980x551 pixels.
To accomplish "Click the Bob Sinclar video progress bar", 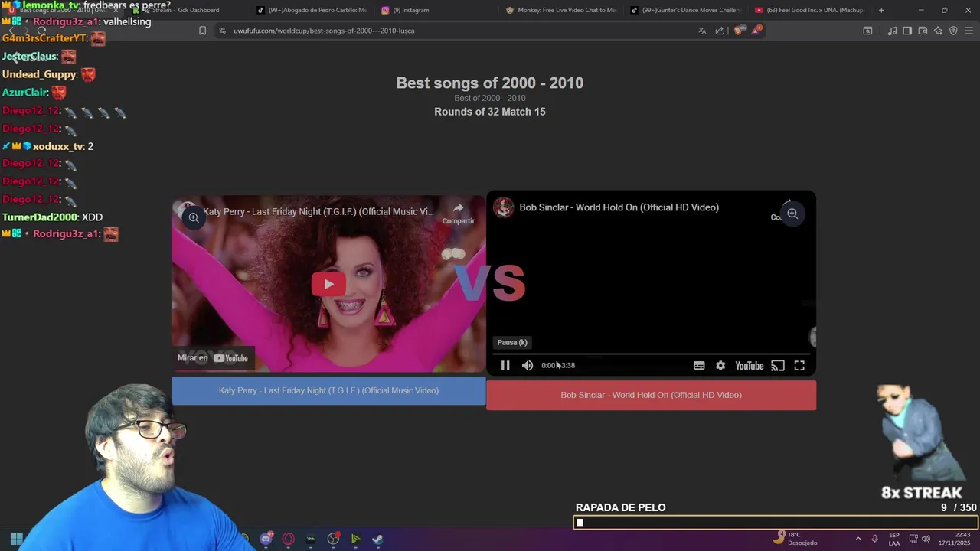I will coord(651,354).
